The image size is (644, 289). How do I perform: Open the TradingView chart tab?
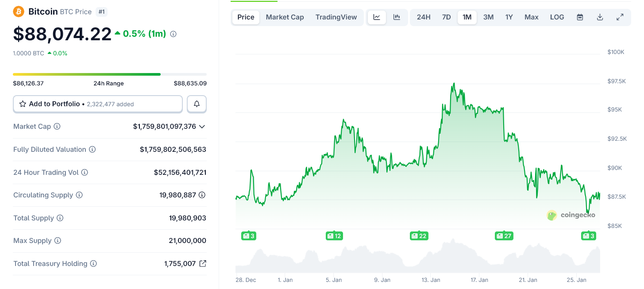tap(336, 17)
